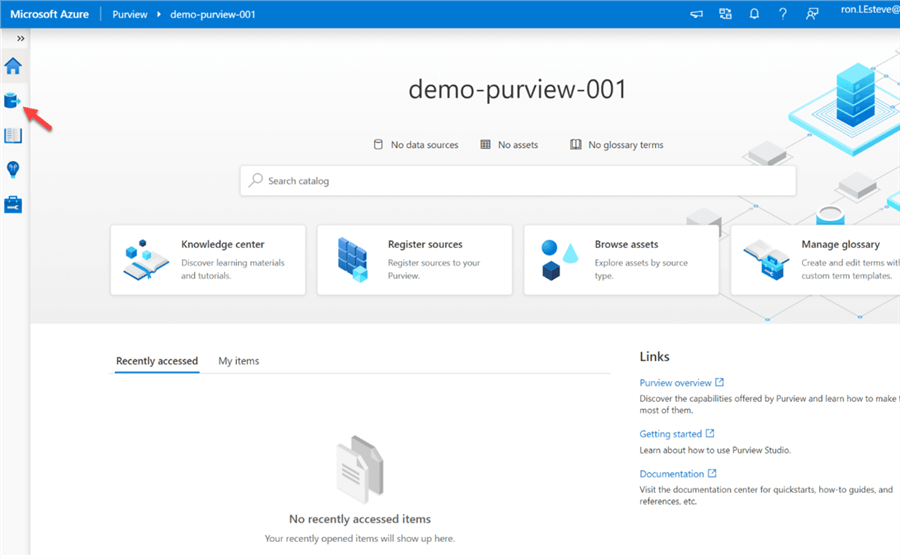Open the help question mark icon
This screenshot has width=900, height=559.
[783, 14]
